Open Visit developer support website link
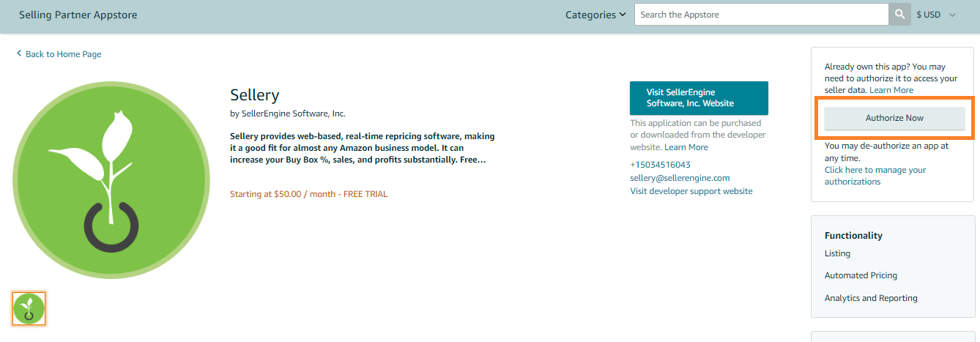Image resolution: width=980 pixels, height=342 pixels. coord(691,191)
